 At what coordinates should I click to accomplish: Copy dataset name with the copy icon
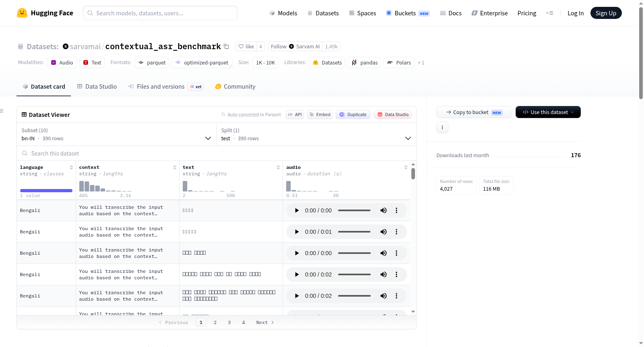click(226, 46)
